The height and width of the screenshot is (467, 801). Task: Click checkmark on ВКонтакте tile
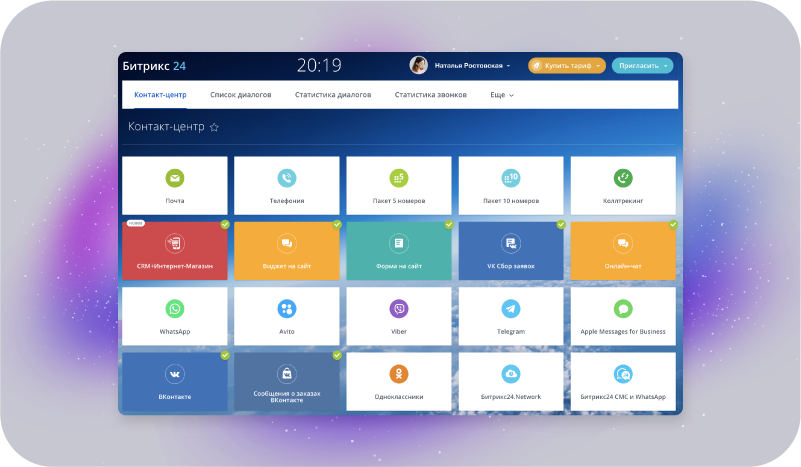pyautogui.click(x=225, y=355)
